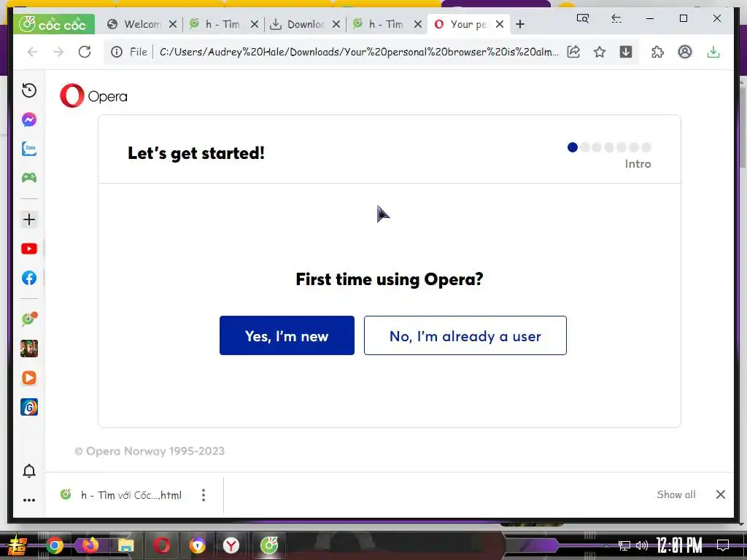Go forward to next page
This screenshot has height=560, width=747.
click(x=58, y=52)
